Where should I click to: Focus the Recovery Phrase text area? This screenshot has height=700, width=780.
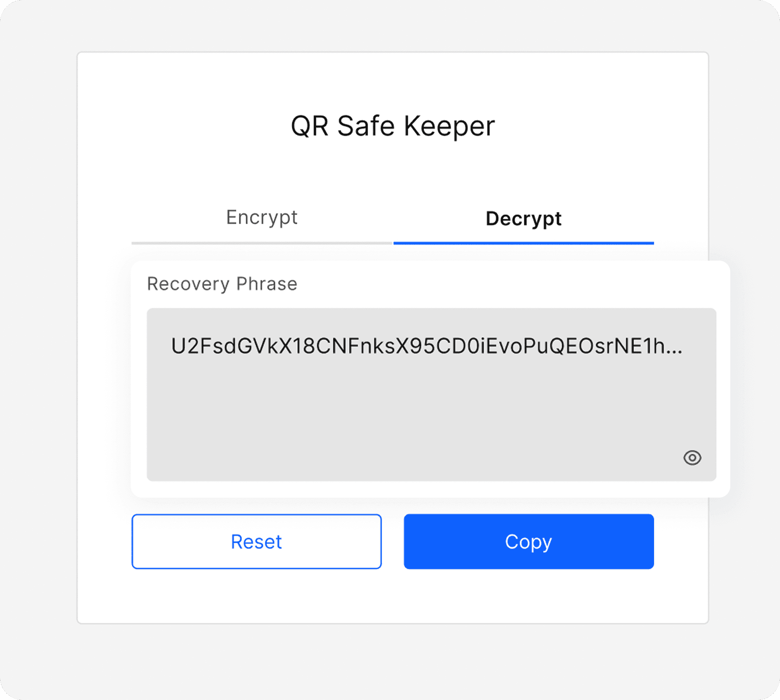pyautogui.click(x=431, y=395)
